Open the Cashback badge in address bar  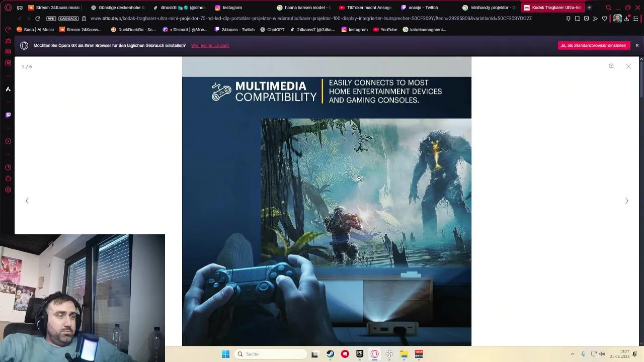[68, 19]
